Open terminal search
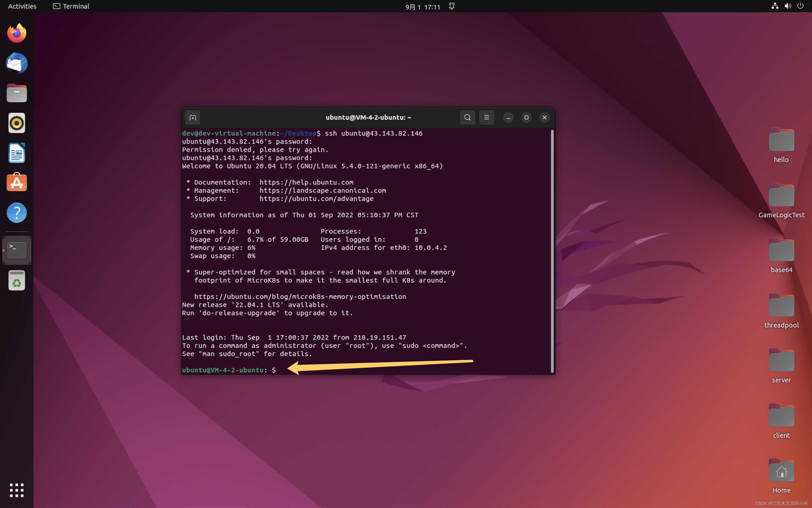This screenshot has width=812, height=508. pos(467,118)
